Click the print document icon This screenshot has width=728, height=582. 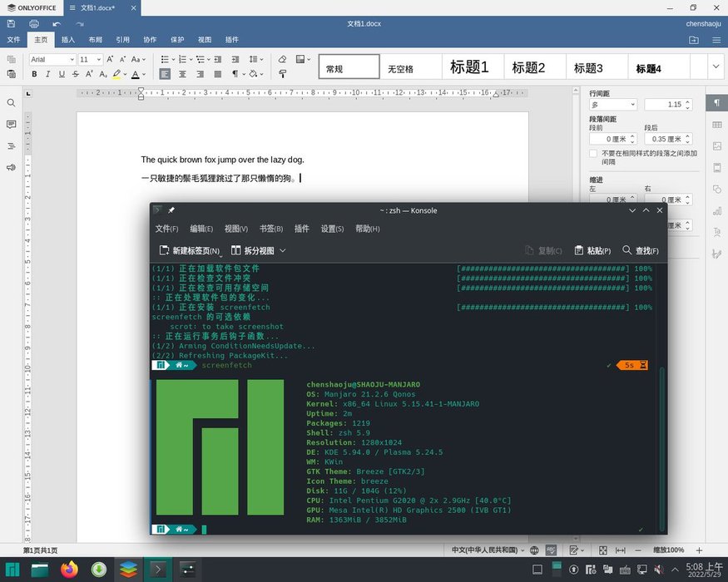(34, 24)
